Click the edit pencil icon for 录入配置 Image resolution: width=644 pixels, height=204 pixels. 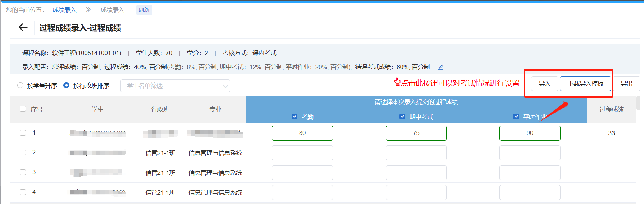440,67
